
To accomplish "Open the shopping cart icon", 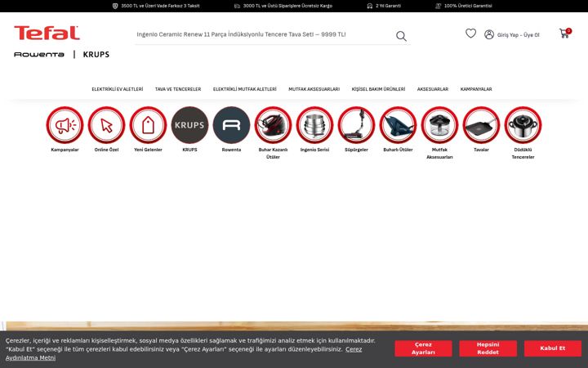I will pos(564,34).
